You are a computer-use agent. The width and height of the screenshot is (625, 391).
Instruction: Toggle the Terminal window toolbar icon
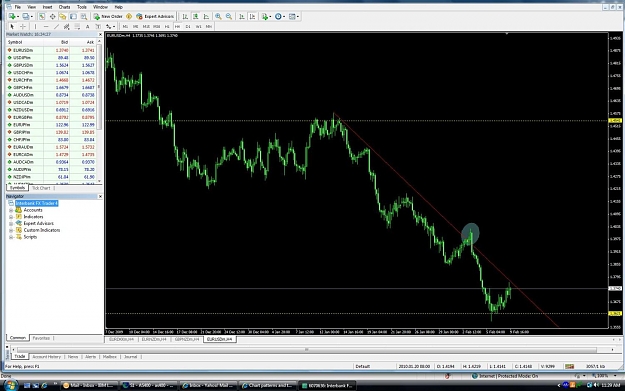point(73,16)
